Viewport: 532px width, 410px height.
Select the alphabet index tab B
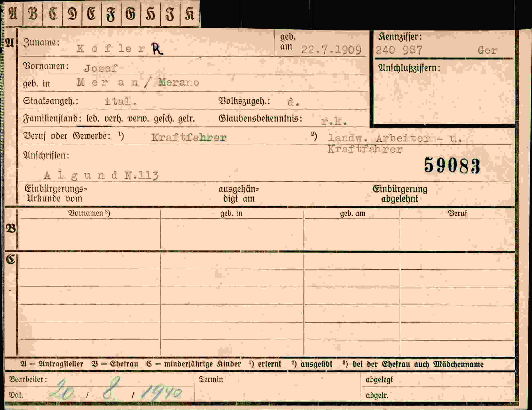click(x=33, y=13)
